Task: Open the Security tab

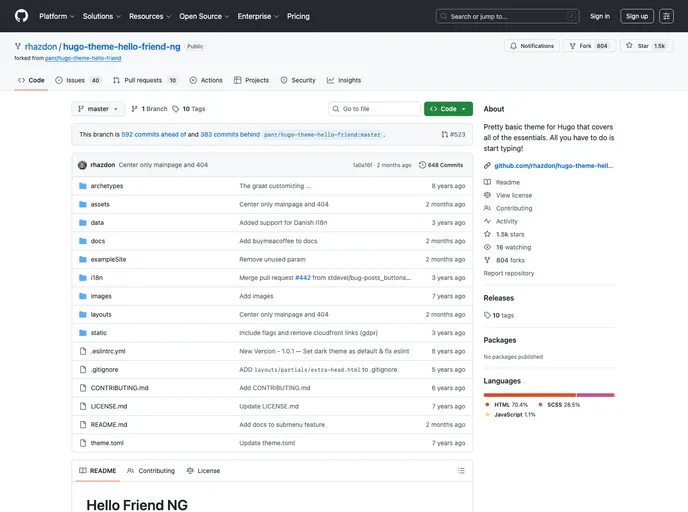Action: 298,80
